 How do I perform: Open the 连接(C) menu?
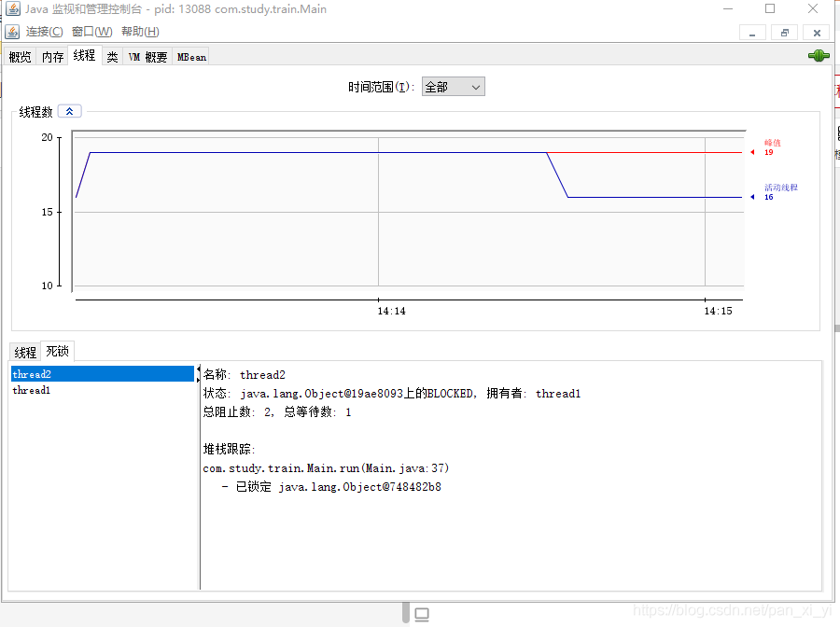click(x=45, y=32)
